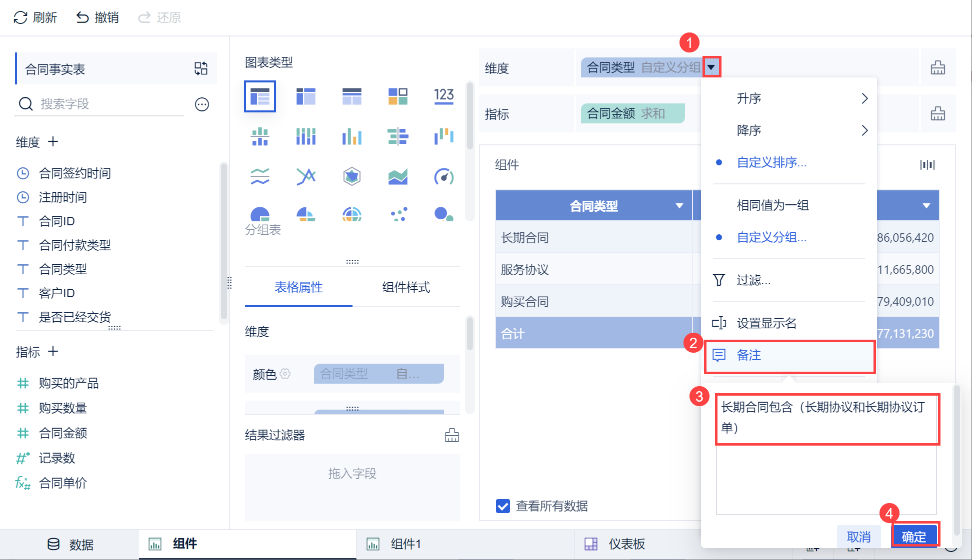Toggle the 查看所有数据 checkbox
The height and width of the screenshot is (560, 972).
(x=503, y=506)
